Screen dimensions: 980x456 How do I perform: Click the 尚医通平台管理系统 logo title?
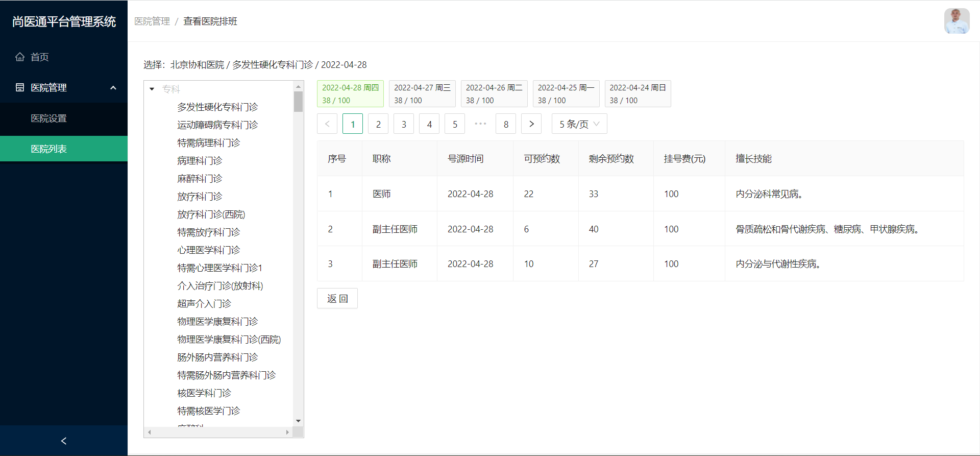coord(64,21)
